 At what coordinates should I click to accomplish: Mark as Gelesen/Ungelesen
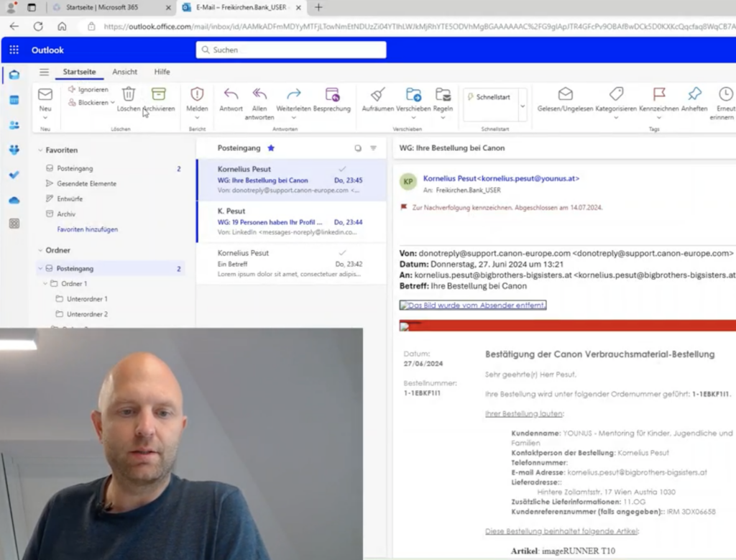coord(565,100)
